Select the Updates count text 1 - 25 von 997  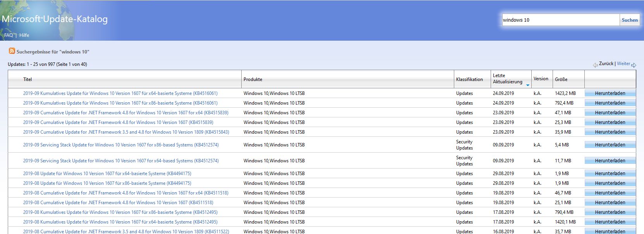(x=48, y=64)
